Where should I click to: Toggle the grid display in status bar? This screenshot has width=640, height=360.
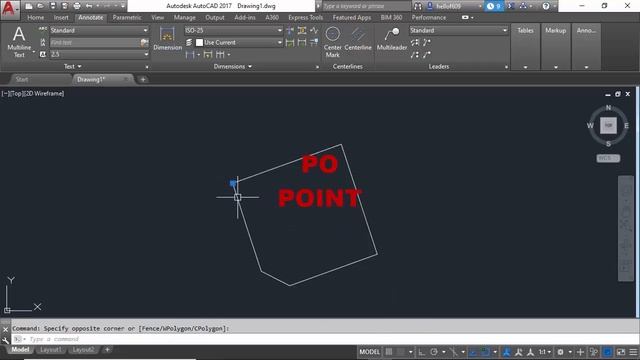[x=389, y=352]
